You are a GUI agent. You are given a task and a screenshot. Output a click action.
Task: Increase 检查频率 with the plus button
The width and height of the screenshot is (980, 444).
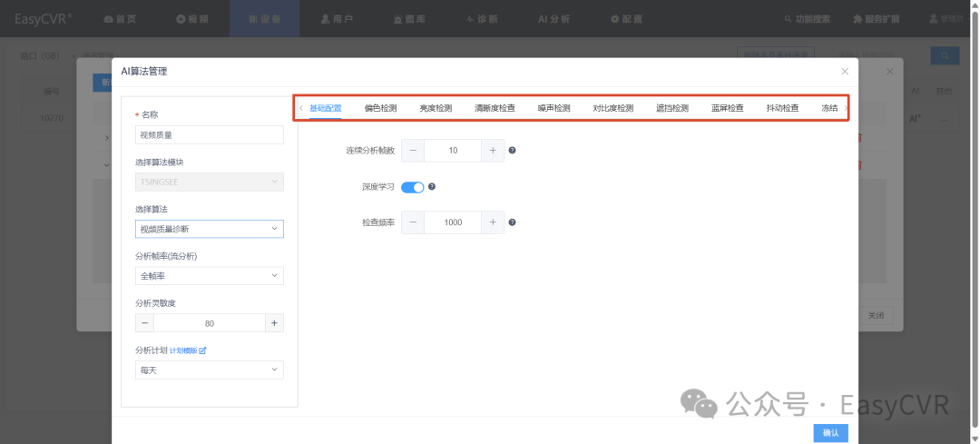tap(493, 222)
